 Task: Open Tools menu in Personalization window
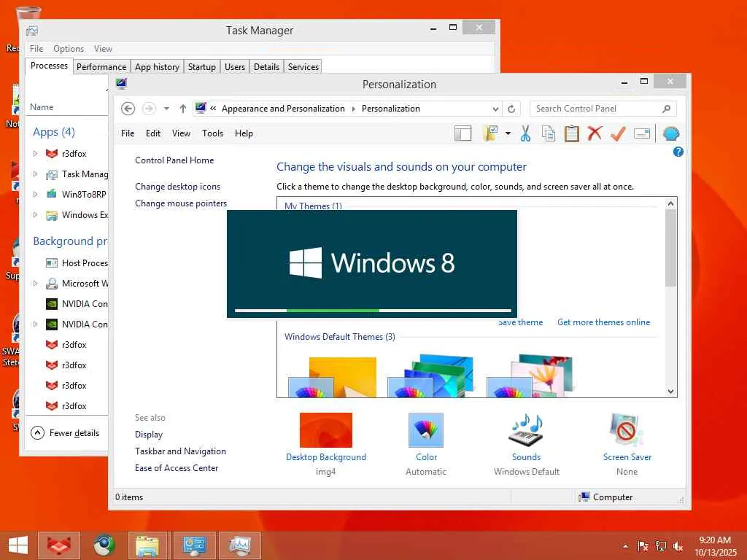click(x=212, y=133)
